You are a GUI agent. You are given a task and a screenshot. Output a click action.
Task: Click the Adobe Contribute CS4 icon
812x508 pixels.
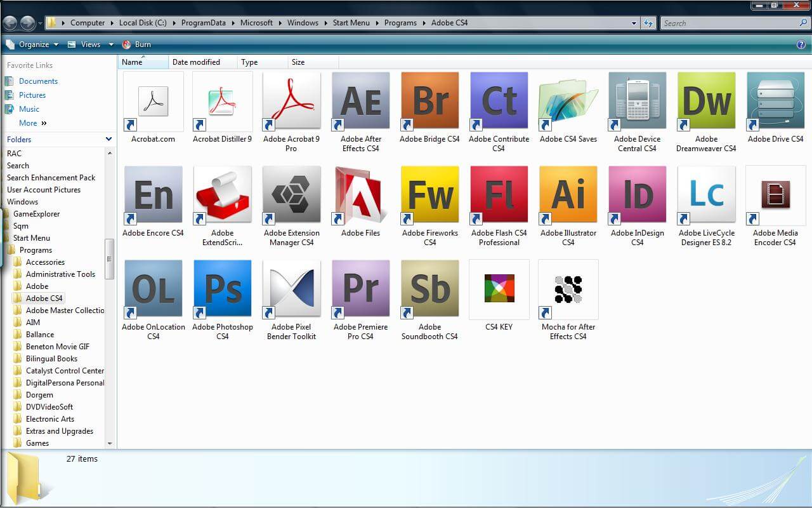point(499,102)
